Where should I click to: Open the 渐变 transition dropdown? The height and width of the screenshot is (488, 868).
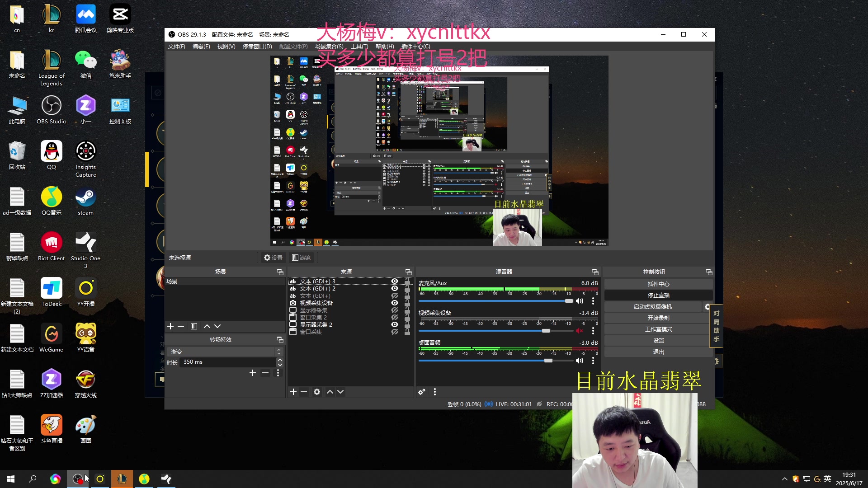[225, 352]
